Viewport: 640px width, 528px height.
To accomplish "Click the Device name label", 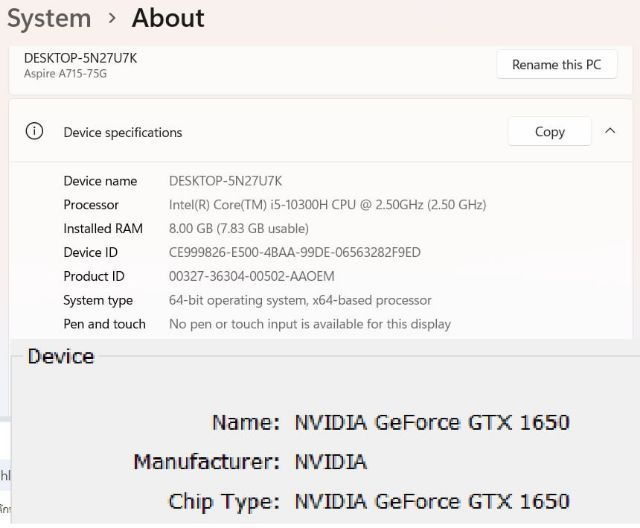I will [100, 181].
